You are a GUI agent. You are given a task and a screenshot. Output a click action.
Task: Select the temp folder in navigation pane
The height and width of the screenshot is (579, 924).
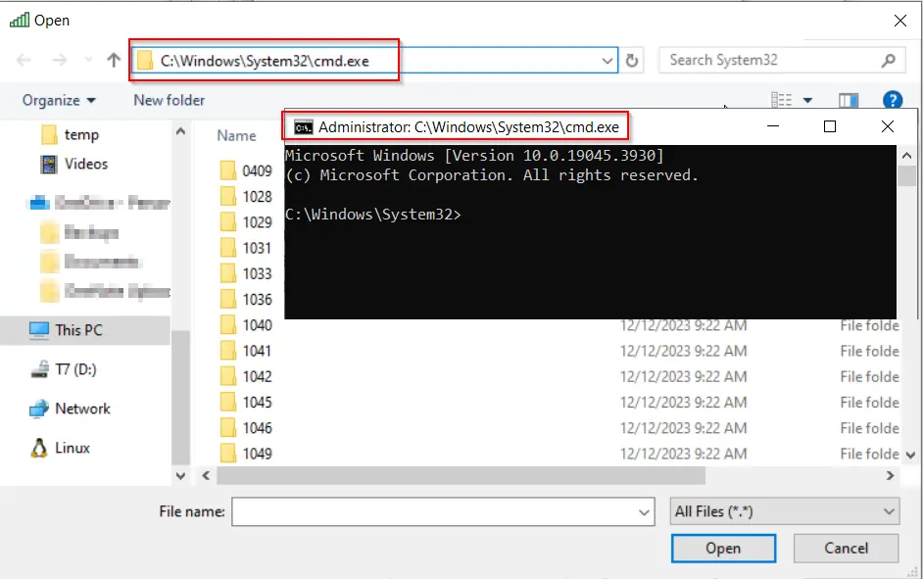[x=81, y=135]
